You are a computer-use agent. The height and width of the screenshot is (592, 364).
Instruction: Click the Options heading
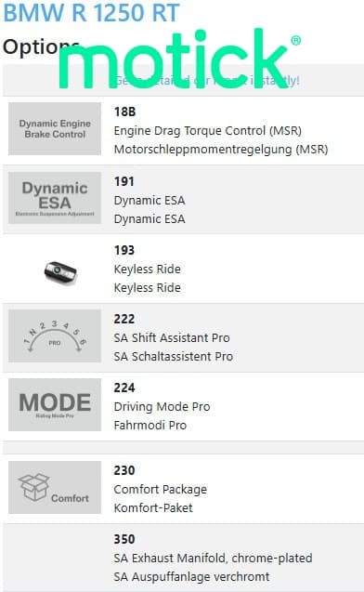pos(42,47)
